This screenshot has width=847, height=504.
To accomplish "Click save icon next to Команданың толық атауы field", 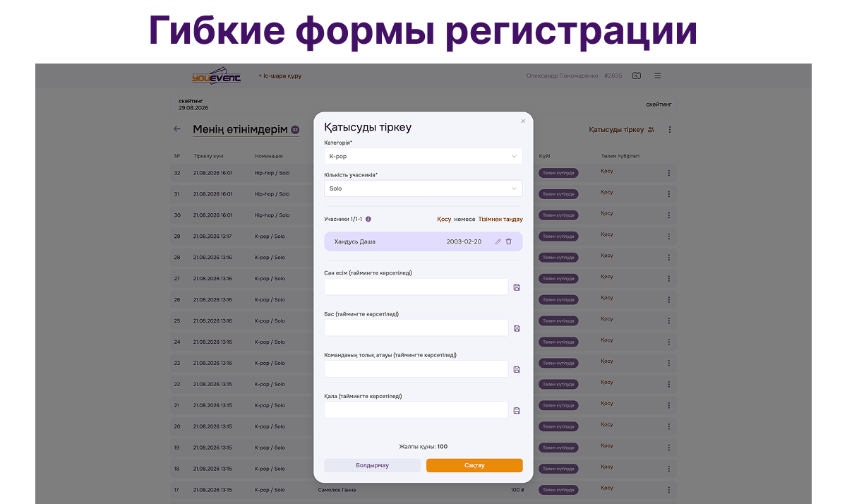I will 517,369.
